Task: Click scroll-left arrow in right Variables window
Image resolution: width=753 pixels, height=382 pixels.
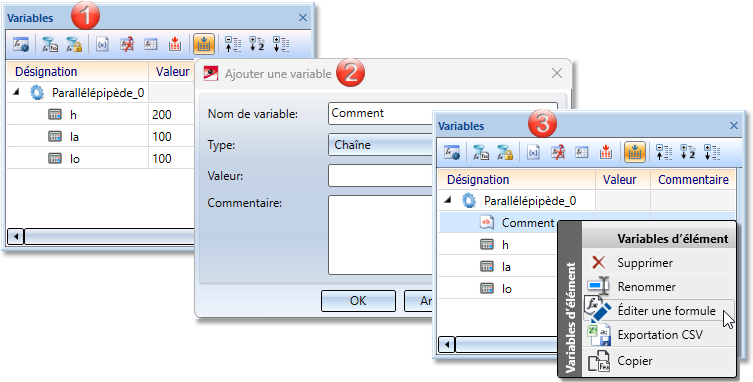Action: pyautogui.click(x=447, y=345)
